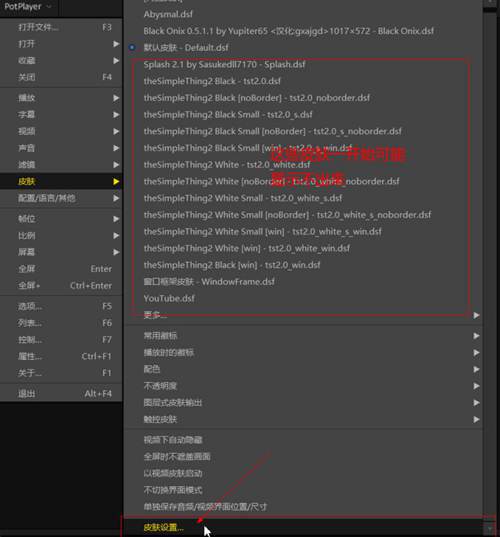Open the 帧位 submenu

click(61, 218)
